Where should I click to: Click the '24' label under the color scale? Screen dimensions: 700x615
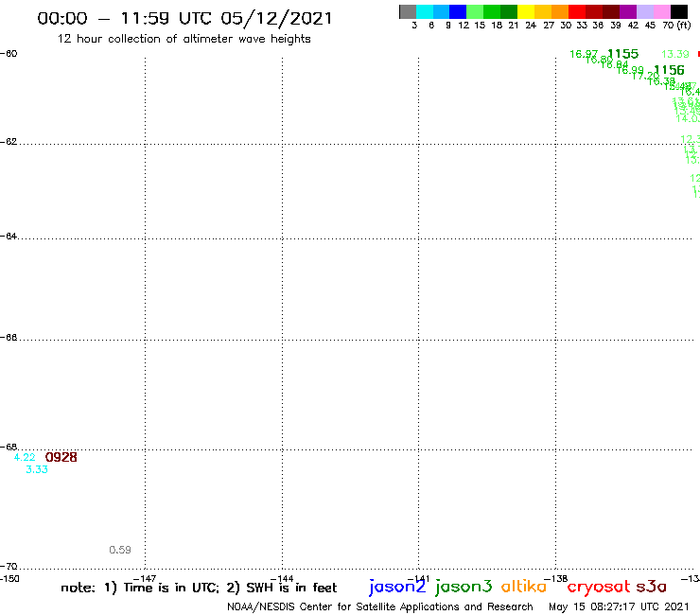531,26
